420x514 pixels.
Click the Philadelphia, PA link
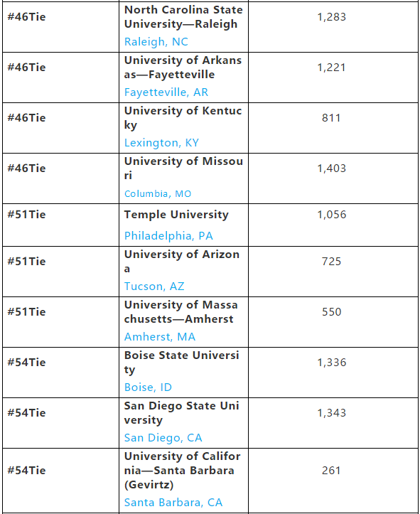click(x=168, y=236)
